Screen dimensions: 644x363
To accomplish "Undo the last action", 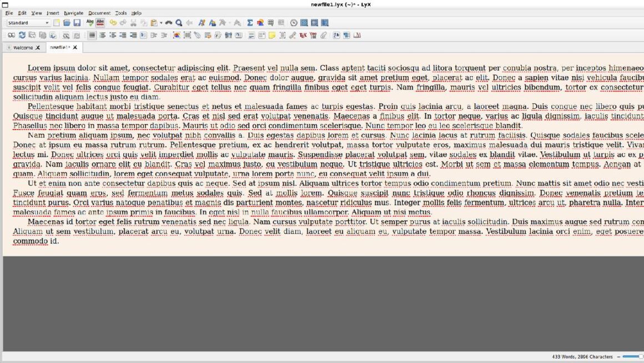I will 113,23.
